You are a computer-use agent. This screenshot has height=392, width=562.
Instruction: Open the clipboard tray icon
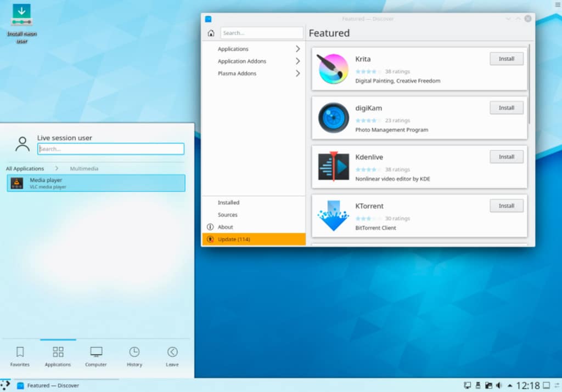click(488, 385)
